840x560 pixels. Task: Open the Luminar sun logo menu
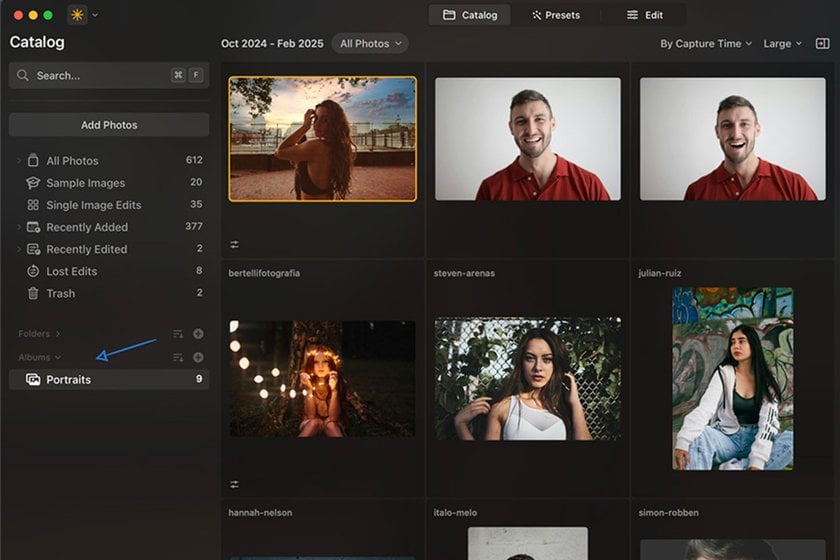pos(77,15)
